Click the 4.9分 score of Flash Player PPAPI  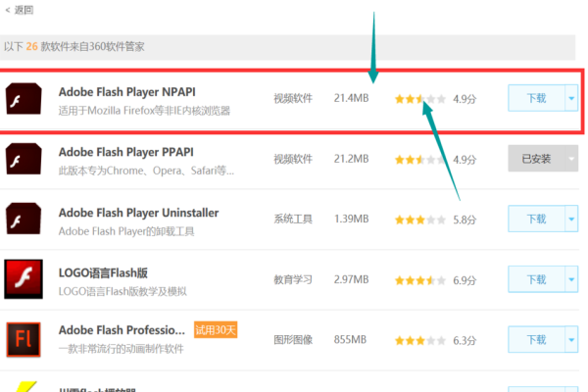(465, 160)
